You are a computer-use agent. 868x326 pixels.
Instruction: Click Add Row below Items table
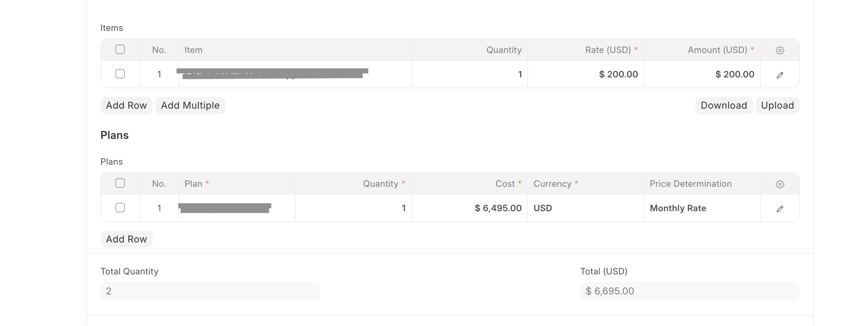[x=126, y=106]
